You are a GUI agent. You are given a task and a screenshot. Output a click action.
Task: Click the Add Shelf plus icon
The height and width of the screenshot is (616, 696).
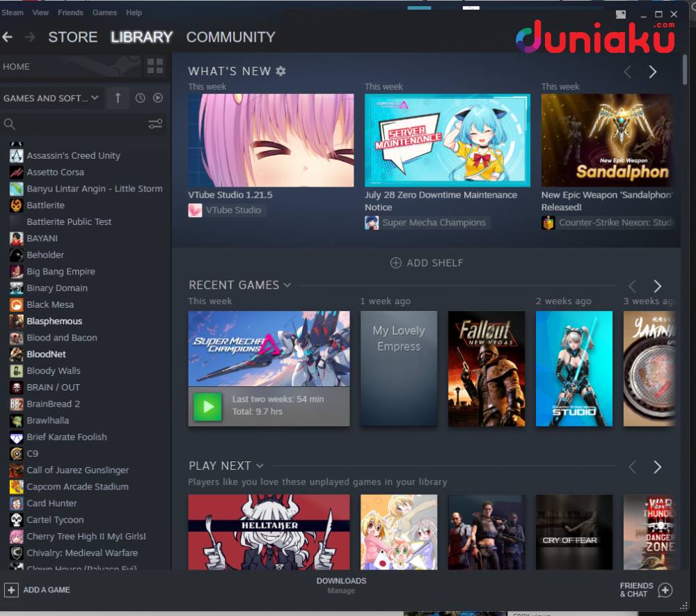click(395, 263)
